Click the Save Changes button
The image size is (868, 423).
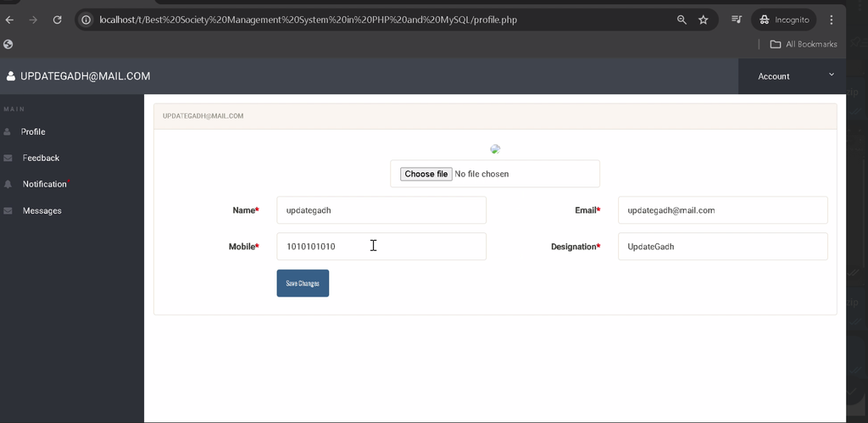[x=303, y=283]
